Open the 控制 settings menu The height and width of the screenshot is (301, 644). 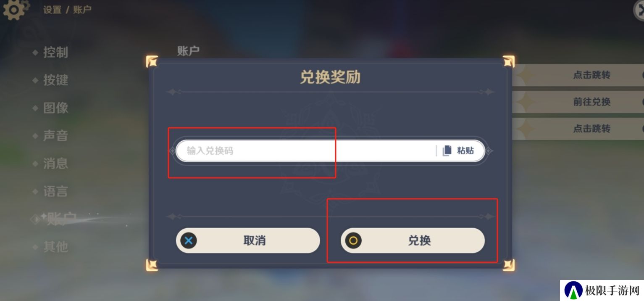[55, 53]
